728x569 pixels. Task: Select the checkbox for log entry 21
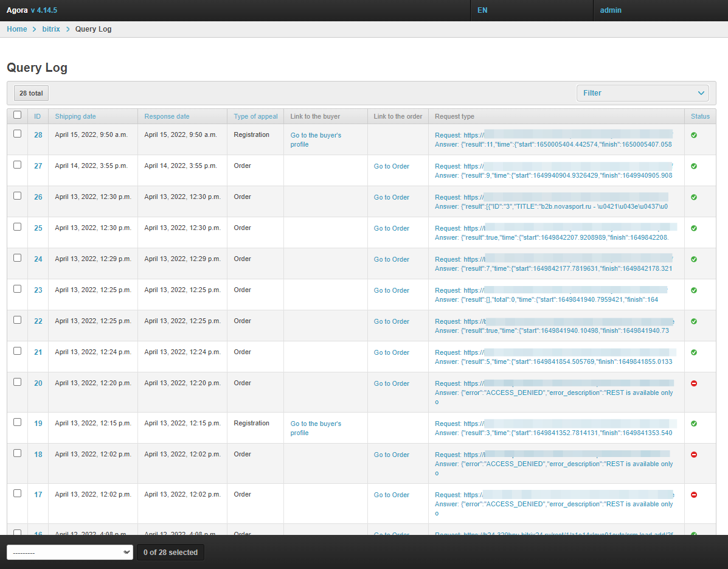[17, 351]
